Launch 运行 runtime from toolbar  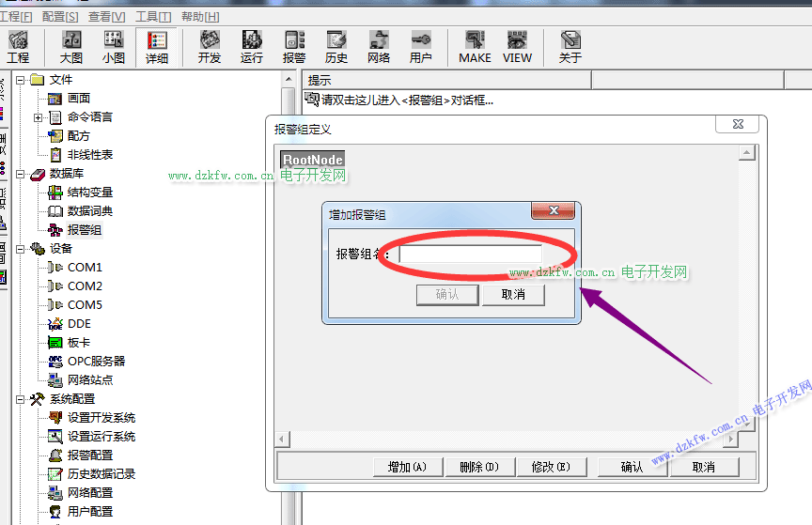(252, 47)
